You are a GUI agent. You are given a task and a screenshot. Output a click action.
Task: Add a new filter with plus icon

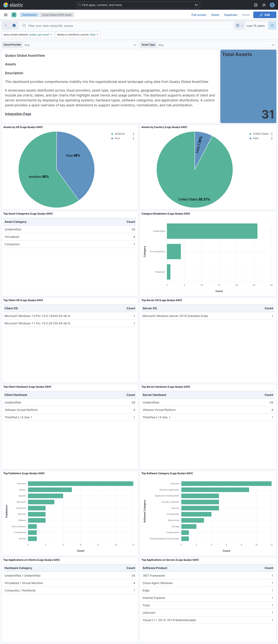tap(14, 26)
